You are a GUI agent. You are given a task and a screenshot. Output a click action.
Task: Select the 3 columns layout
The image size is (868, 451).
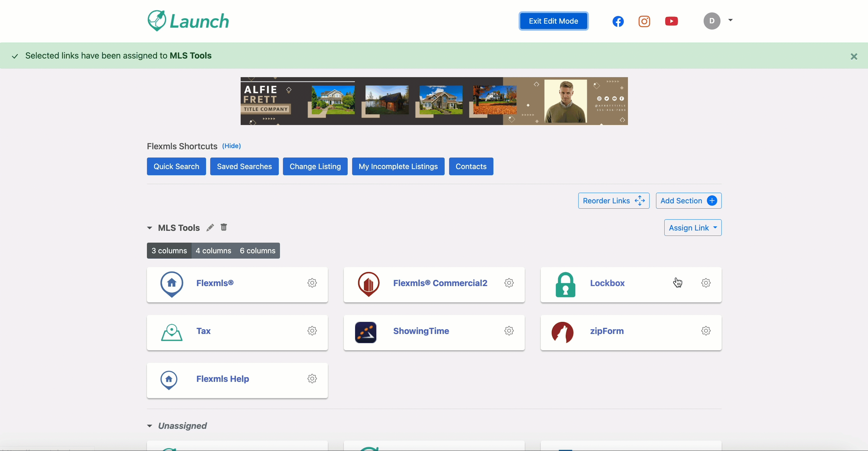coord(169,251)
